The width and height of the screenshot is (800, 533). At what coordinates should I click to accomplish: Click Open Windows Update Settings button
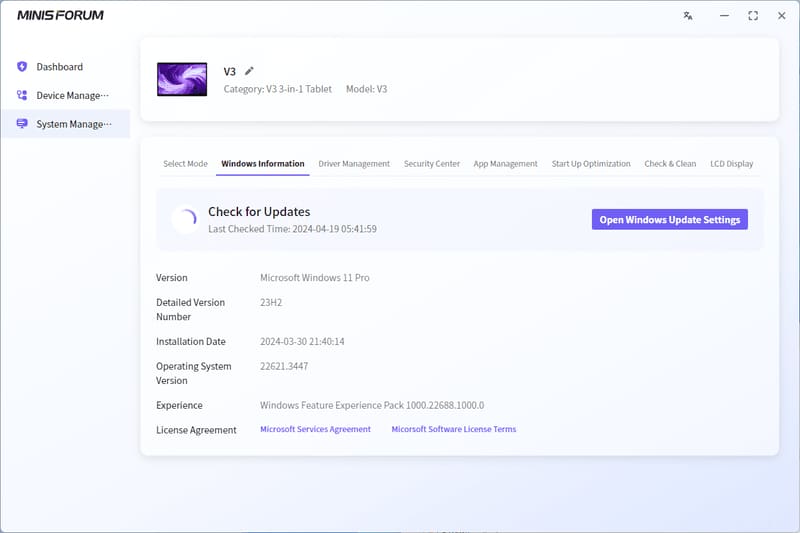tap(669, 219)
